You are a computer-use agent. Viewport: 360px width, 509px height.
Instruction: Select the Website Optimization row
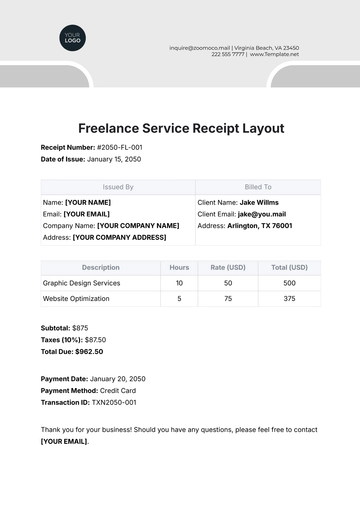click(x=181, y=299)
